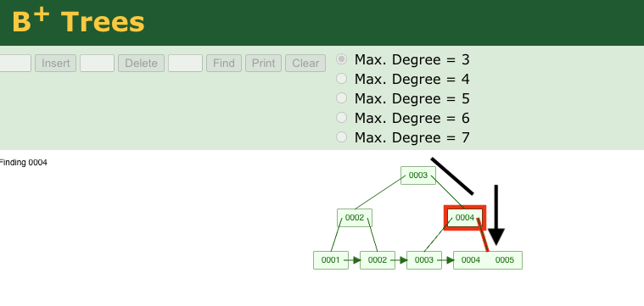644x306 pixels.
Task: Click the 'Finding 0004' status text
Action: click(x=24, y=163)
